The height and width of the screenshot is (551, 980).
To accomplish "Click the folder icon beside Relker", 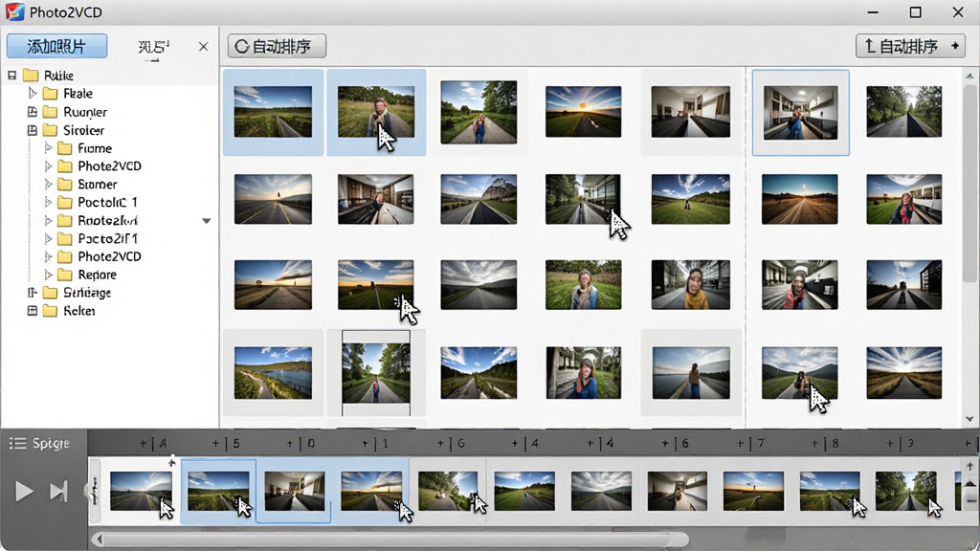I will pyautogui.click(x=50, y=311).
